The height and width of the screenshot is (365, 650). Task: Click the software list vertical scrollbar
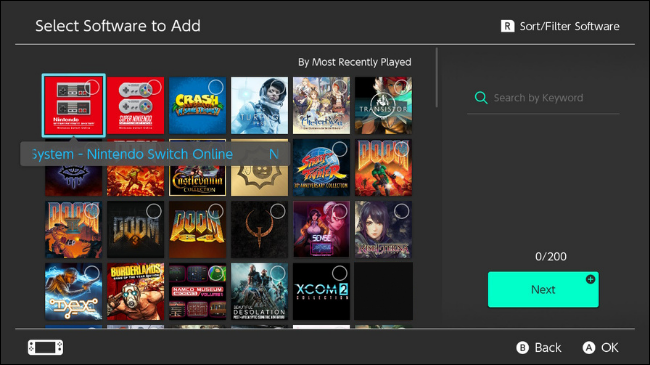437,78
